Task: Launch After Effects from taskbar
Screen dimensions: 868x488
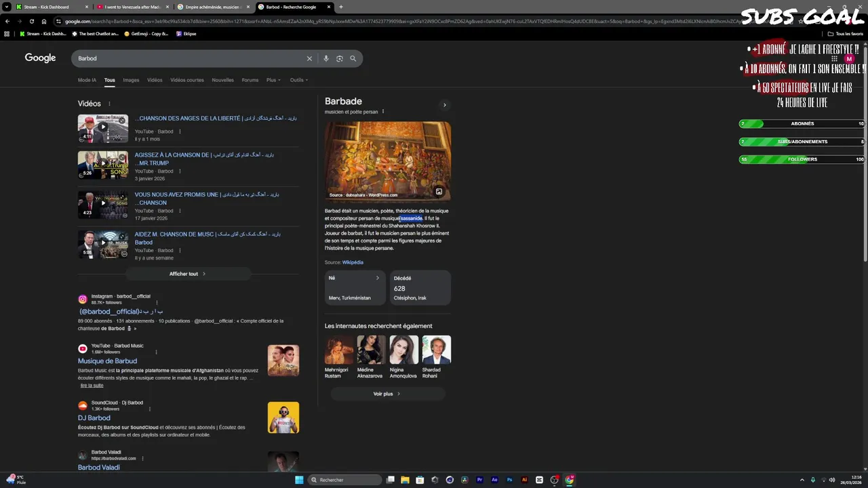Action: (x=494, y=480)
